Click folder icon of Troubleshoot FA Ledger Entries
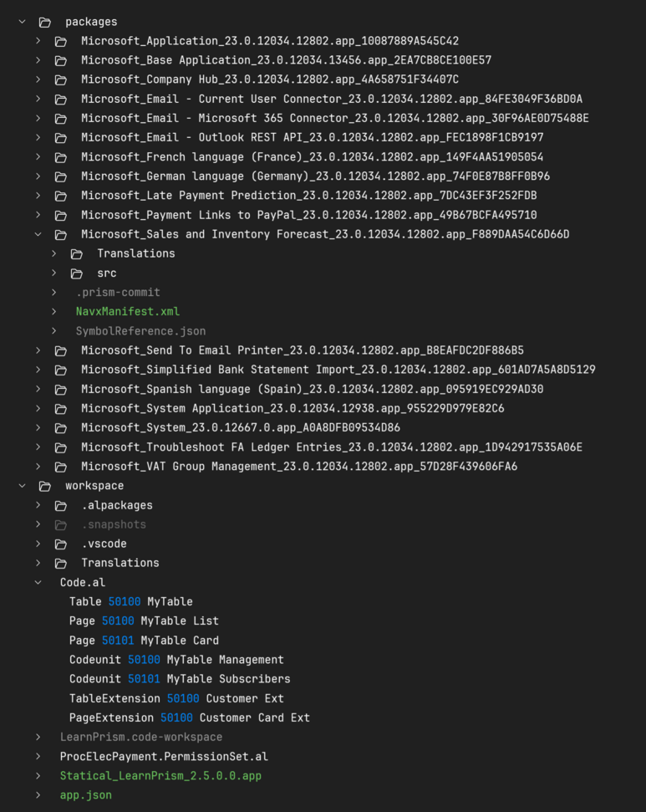646x812 pixels. pos(61,447)
